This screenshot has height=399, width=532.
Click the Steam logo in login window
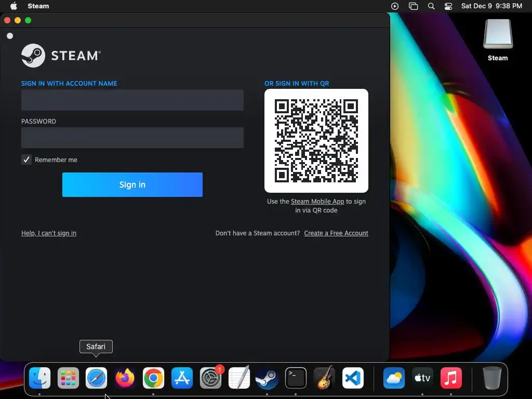(61, 55)
